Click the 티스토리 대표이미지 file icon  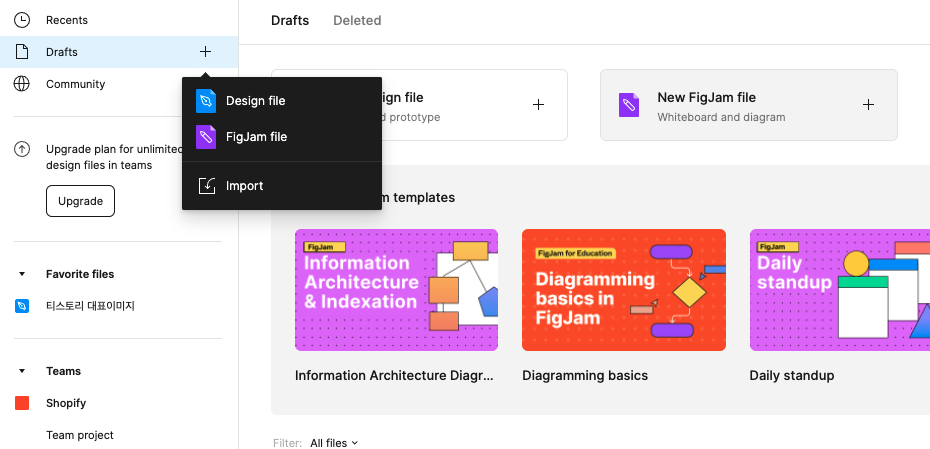pos(22,306)
